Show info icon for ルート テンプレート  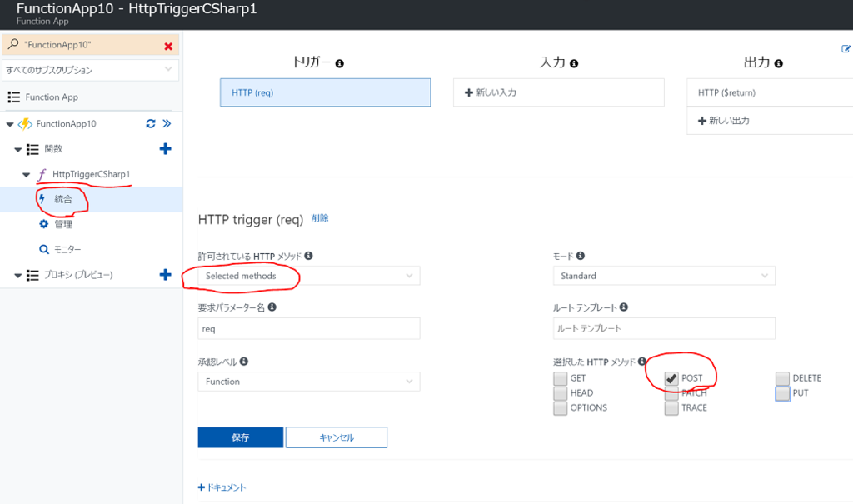tap(623, 307)
